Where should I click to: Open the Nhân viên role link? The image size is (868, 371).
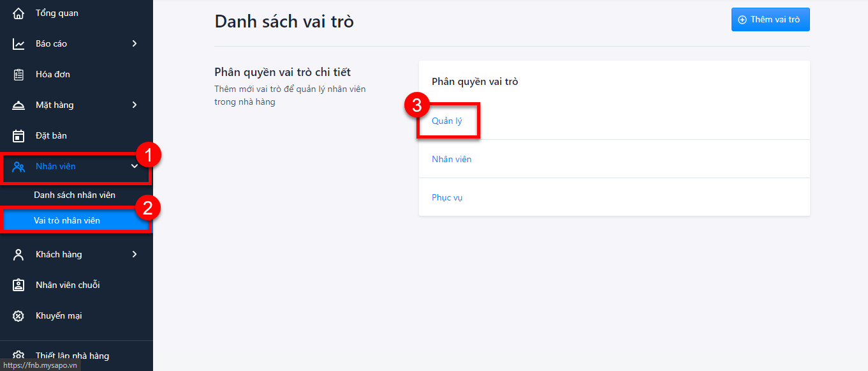[x=452, y=159]
